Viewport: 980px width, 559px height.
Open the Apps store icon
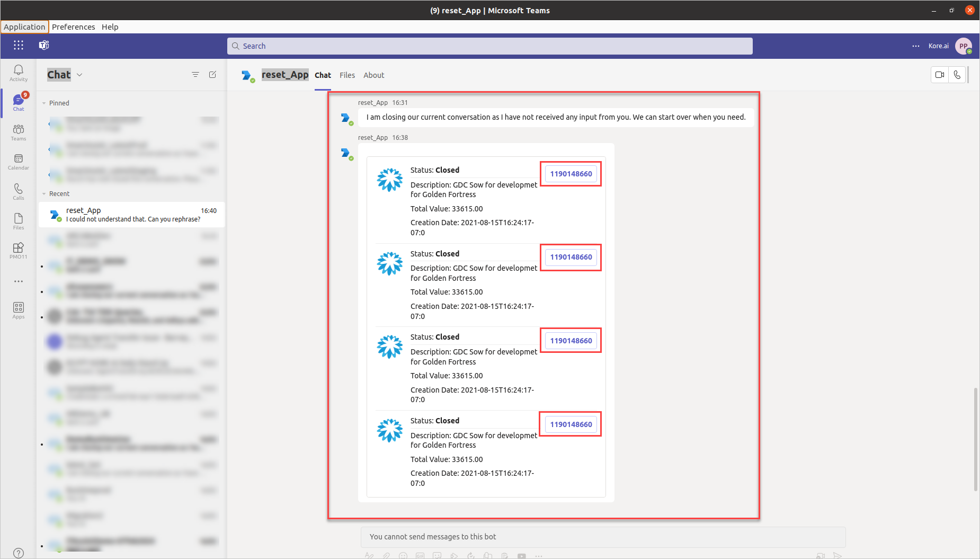19,310
